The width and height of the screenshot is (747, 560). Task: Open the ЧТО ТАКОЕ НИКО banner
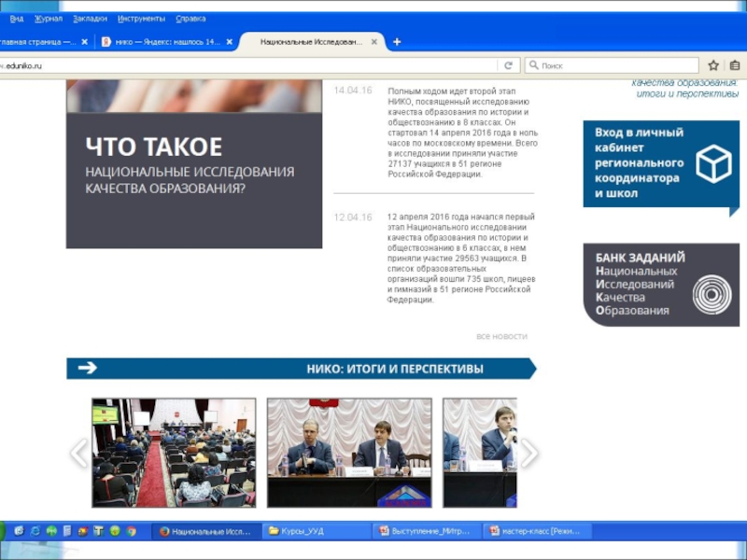[194, 164]
